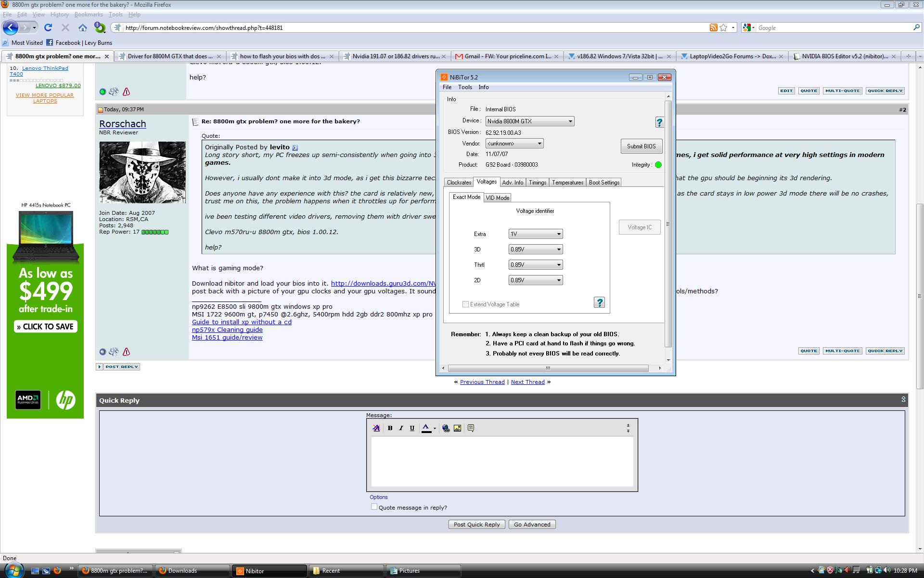
Task: Open the 3D voltage dropdown
Action: coord(535,250)
